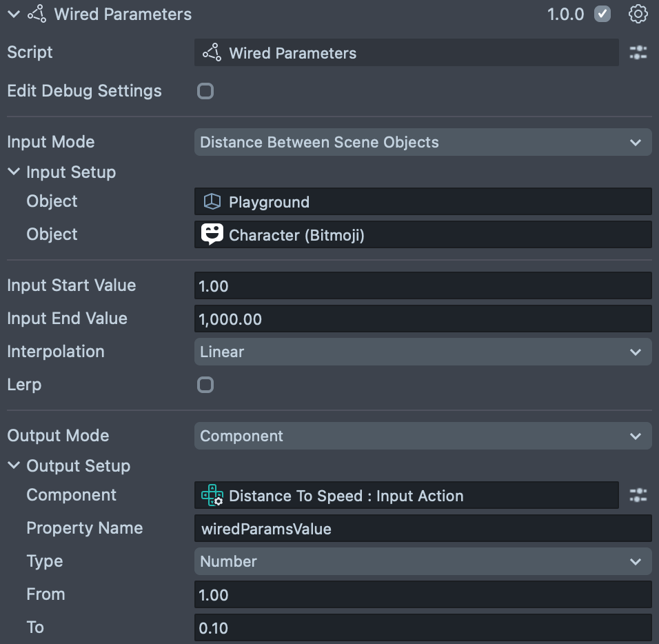Collapse the Output Setup section
The height and width of the screenshot is (644, 659).
[x=14, y=466]
